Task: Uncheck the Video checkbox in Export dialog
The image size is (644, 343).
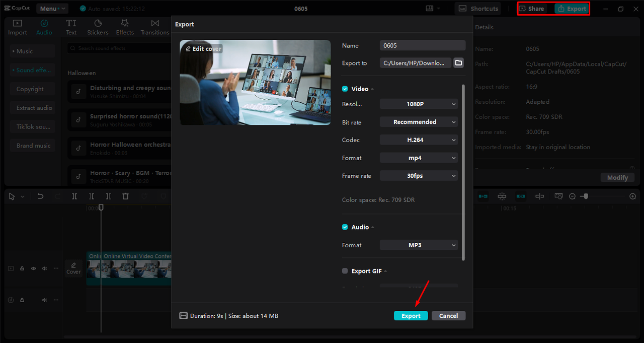Action: click(345, 89)
